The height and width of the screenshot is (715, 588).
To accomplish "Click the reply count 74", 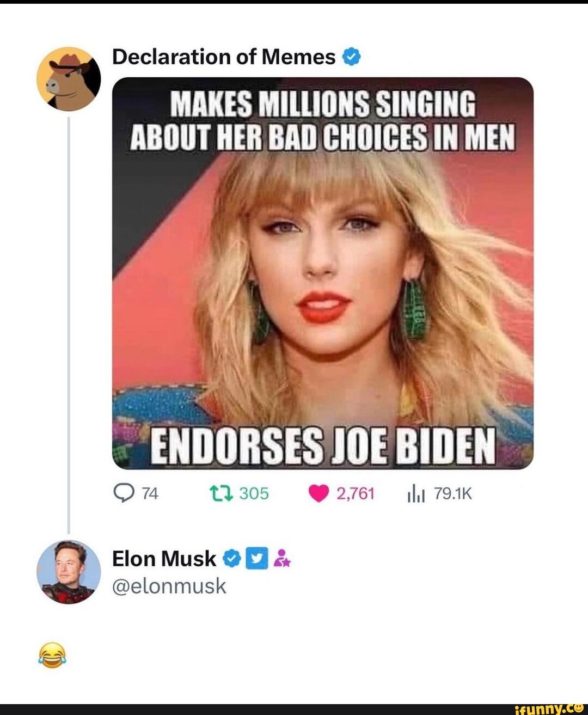I will 149,493.
